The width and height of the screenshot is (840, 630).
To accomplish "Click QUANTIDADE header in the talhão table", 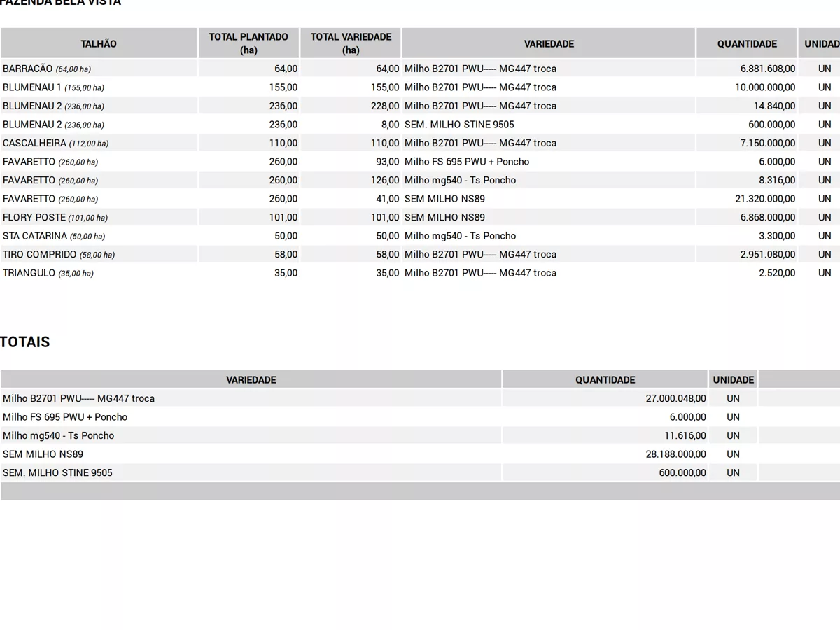I will pos(747,43).
